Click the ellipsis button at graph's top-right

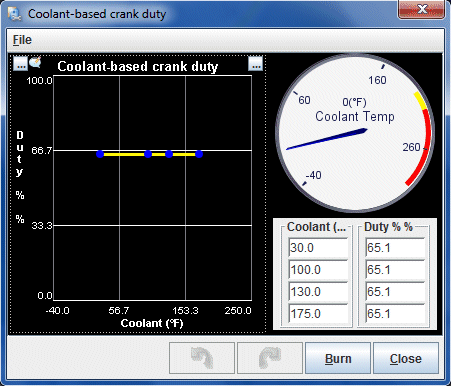click(256, 64)
